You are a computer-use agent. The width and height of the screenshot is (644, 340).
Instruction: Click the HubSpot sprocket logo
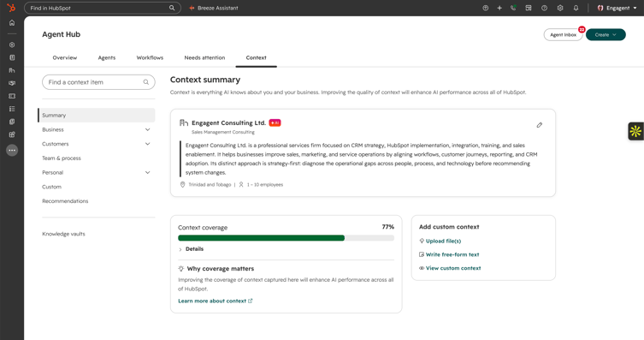(x=11, y=8)
